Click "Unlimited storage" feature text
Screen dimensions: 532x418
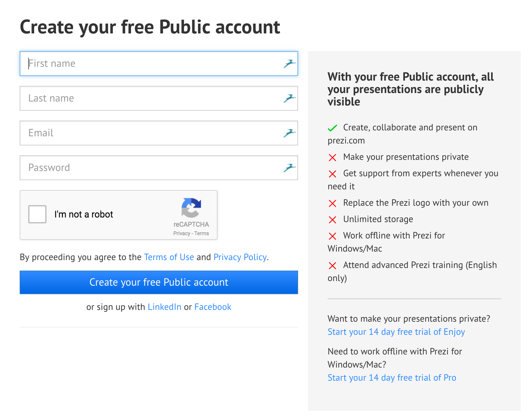[378, 219]
